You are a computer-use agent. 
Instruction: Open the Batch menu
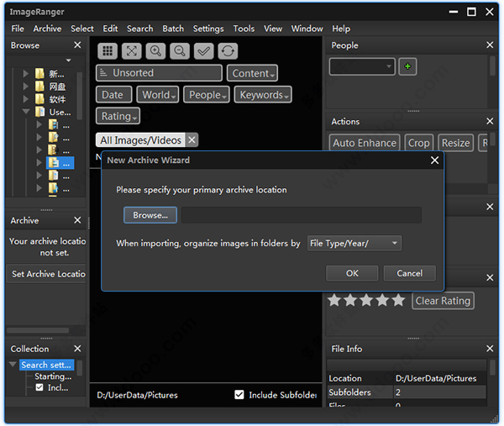173,29
